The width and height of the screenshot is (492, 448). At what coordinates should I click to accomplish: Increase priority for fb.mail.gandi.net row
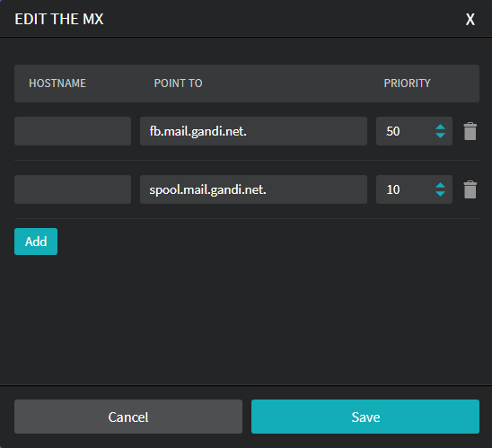coord(440,127)
